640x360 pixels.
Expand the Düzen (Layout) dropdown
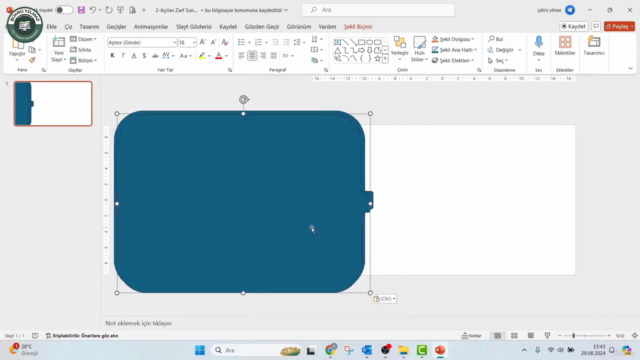[83, 39]
